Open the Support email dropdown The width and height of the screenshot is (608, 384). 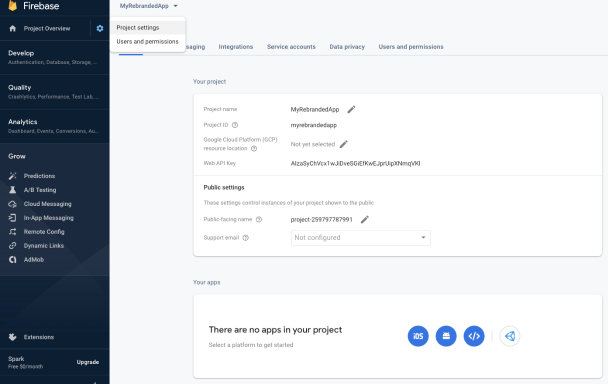click(361, 238)
